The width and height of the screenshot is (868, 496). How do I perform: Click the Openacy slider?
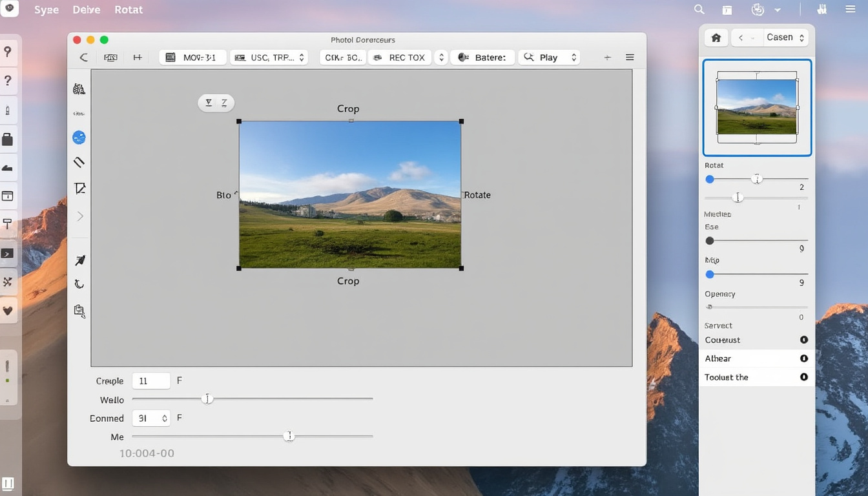click(x=756, y=307)
